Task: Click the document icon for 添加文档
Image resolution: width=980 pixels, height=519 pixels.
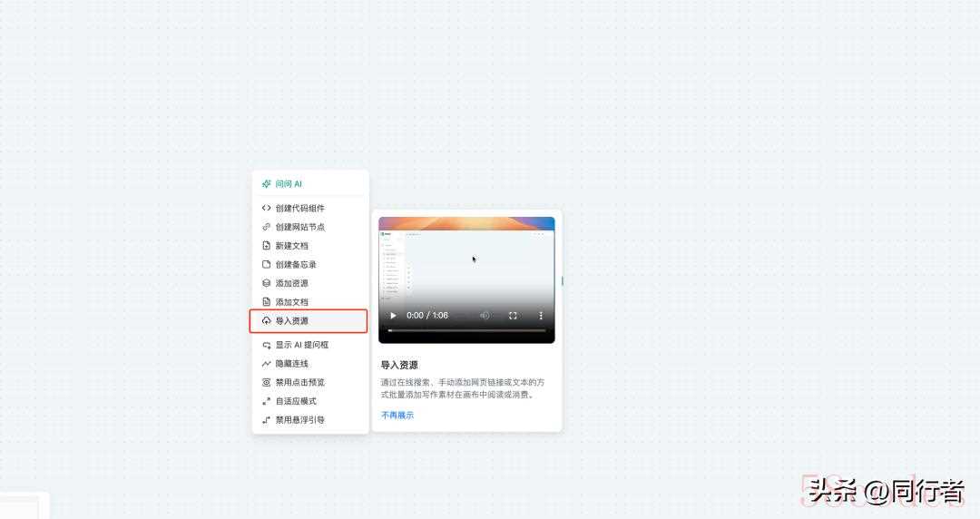Action: 266,302
